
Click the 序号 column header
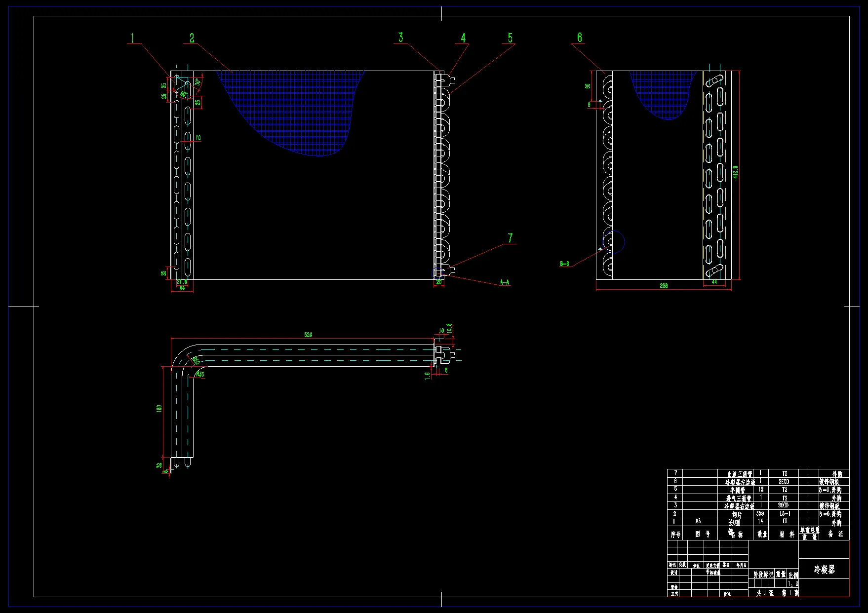tap(675, 535)
